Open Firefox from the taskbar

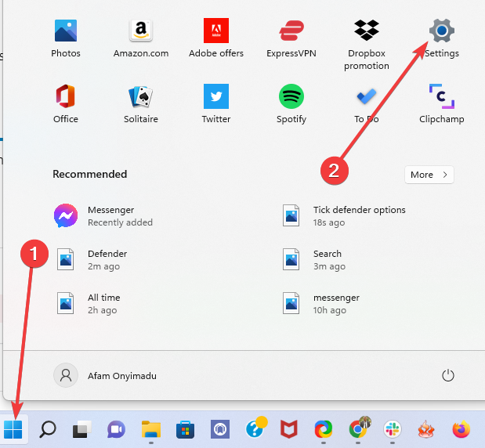[461, 429]
